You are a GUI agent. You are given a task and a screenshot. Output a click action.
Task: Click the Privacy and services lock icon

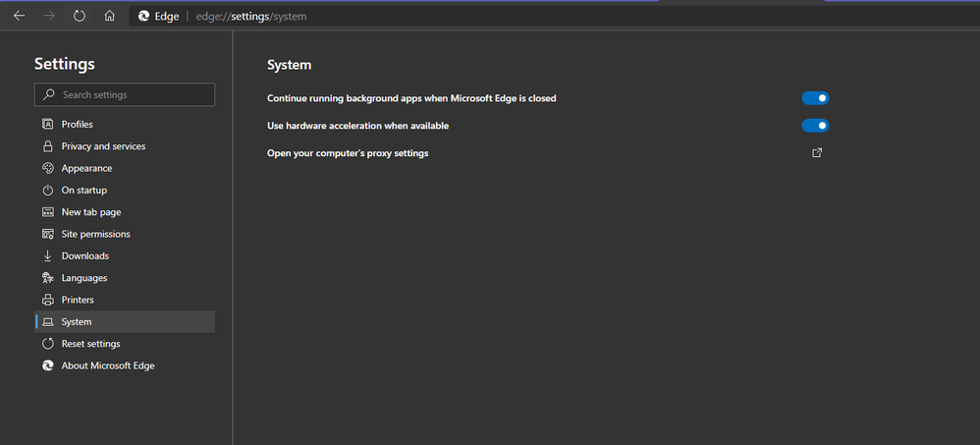47,146
